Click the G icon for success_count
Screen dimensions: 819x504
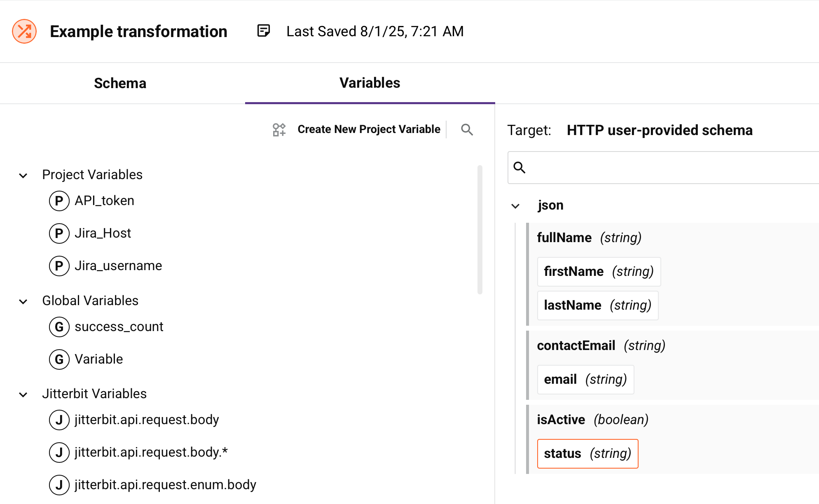coord(59,327)
